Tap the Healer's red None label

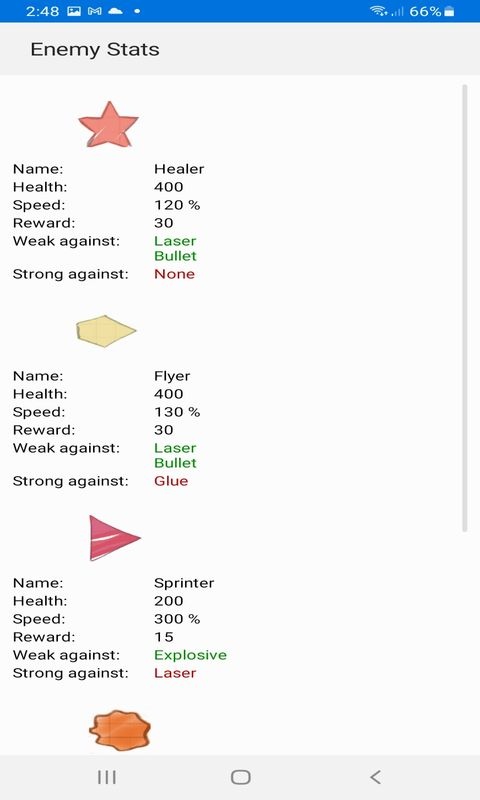(x=174, y=274)
